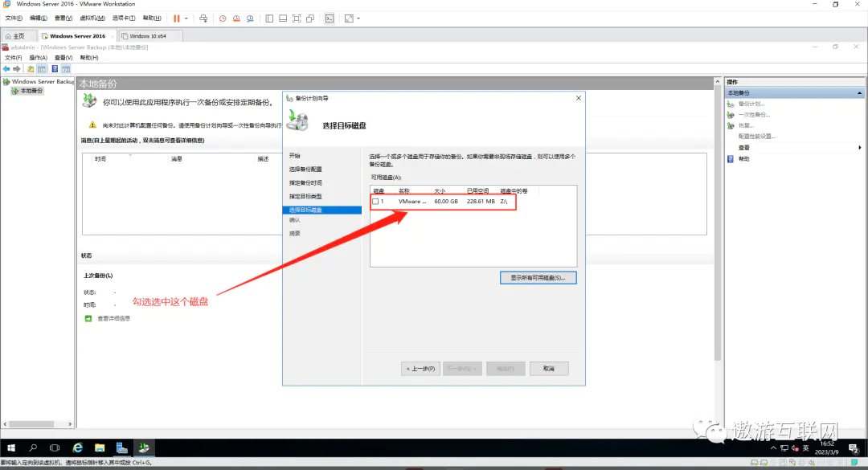Select the highlighted 选择目标磁盘 wizard step

click(x=321, y=210)
